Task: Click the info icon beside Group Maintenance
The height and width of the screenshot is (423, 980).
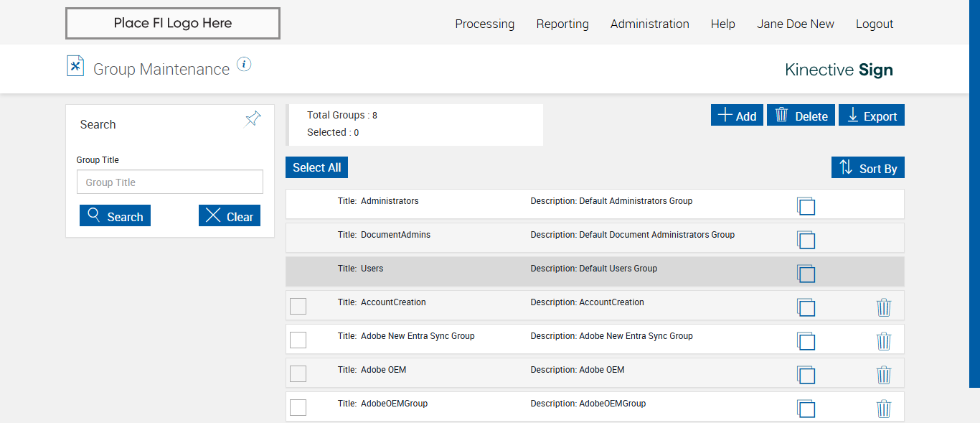Action: coord(244,65)
